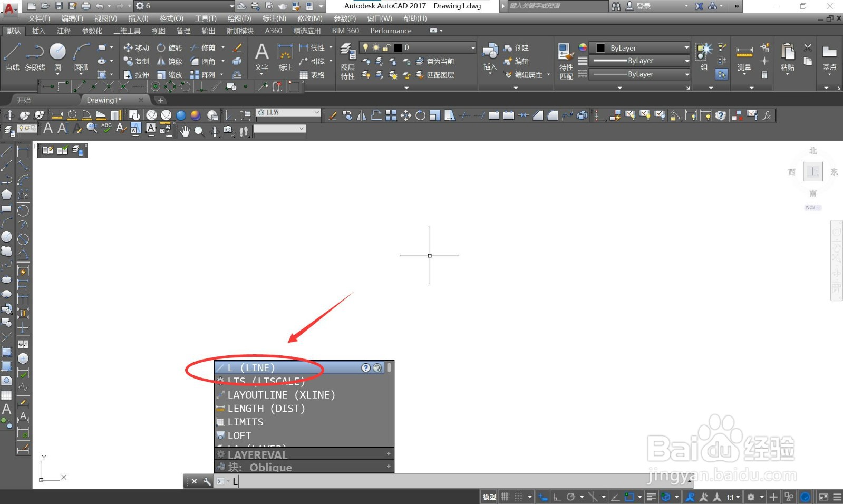This screenshot has height=504, width=843.
Task: Switch to the 参数化 ribbon tab
Action: pyautogui.click(x=92, y=31)
